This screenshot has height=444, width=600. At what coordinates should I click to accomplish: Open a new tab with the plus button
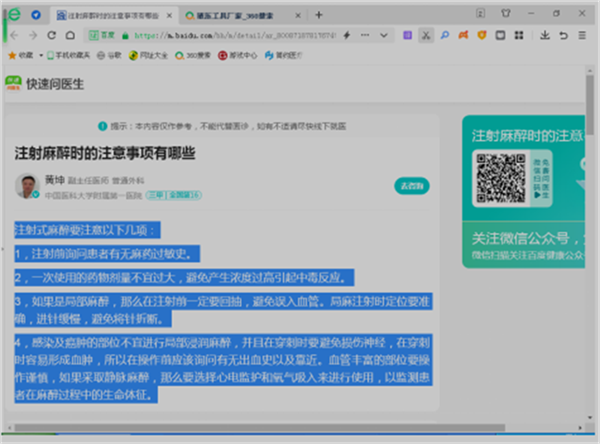coord(319,15)
